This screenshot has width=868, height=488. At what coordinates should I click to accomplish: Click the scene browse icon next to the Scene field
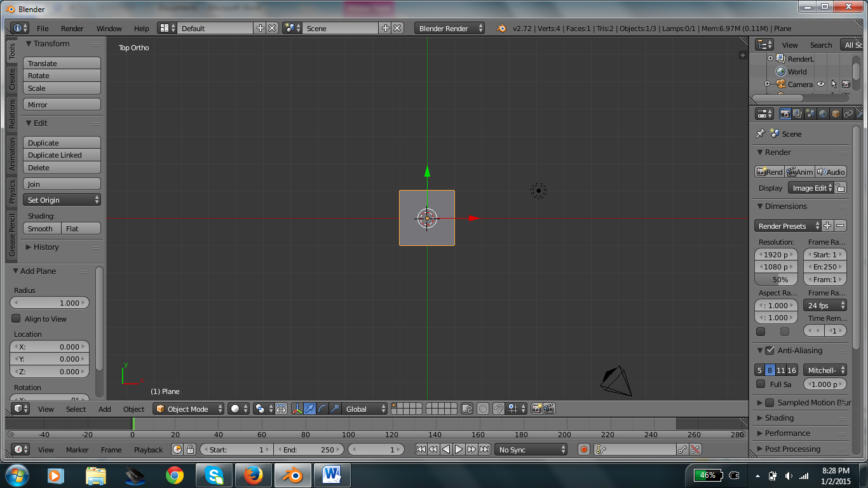click(x=292, y=29)
